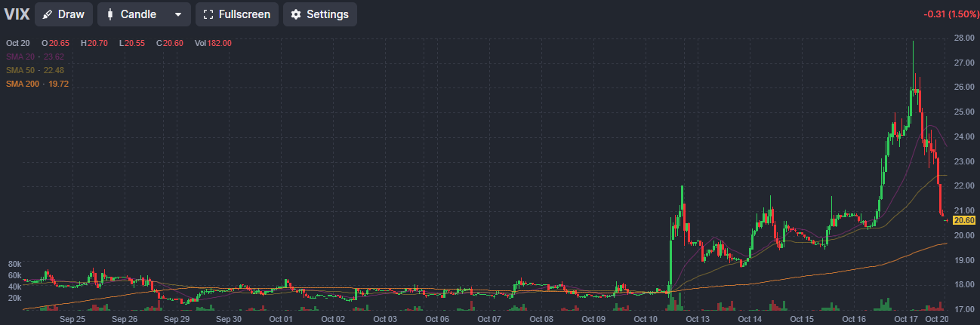This screenshot has height=325, width=980.
Task: Click the Settings button label
Action: pos(327,14)
